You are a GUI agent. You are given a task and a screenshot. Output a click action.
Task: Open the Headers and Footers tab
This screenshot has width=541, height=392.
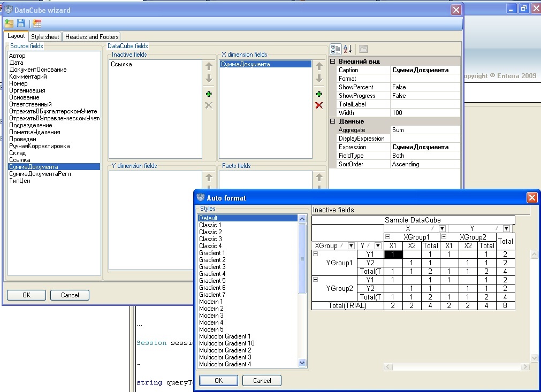pyautogui.click(x=92, y=37)
